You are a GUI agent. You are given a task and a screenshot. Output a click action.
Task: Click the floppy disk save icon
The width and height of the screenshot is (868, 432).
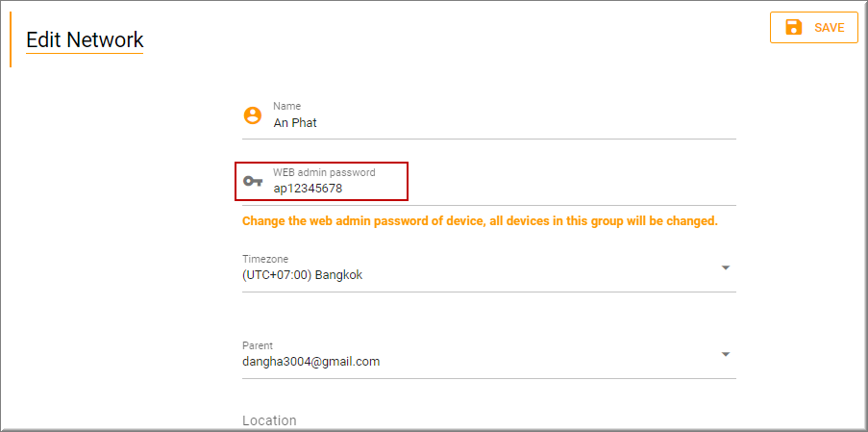(793, 28)
